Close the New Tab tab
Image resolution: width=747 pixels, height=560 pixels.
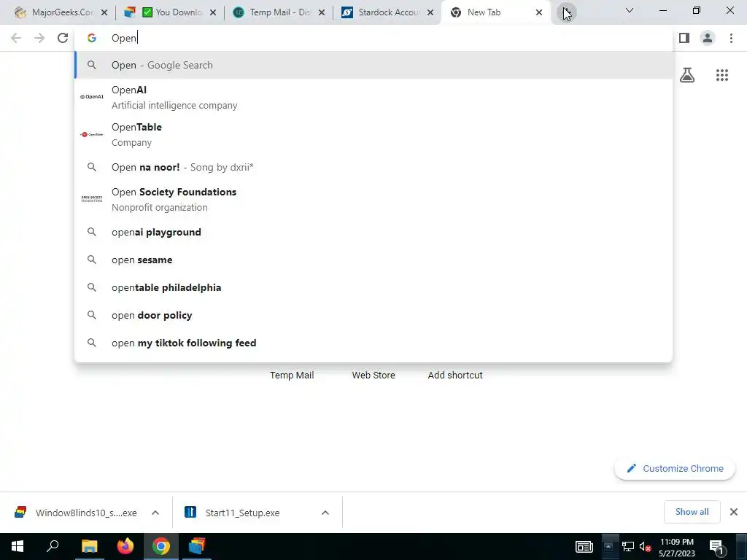click(x=539, y=13)
